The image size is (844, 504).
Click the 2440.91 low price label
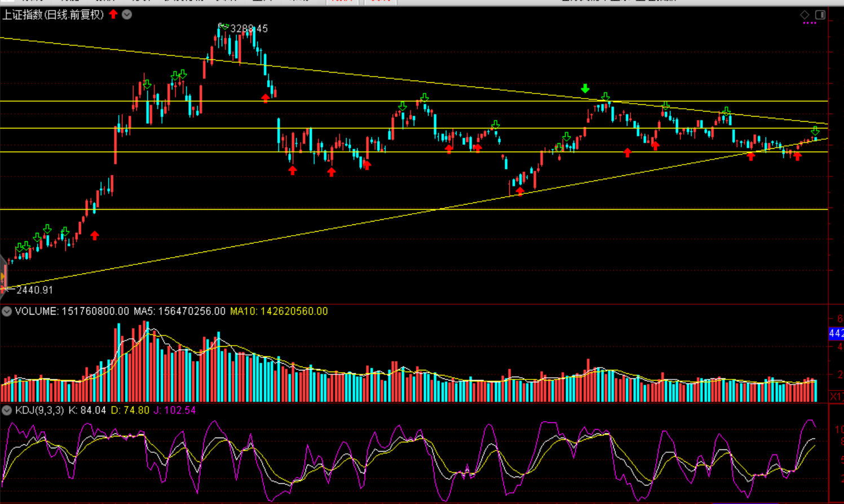click(x=34, y=290)
